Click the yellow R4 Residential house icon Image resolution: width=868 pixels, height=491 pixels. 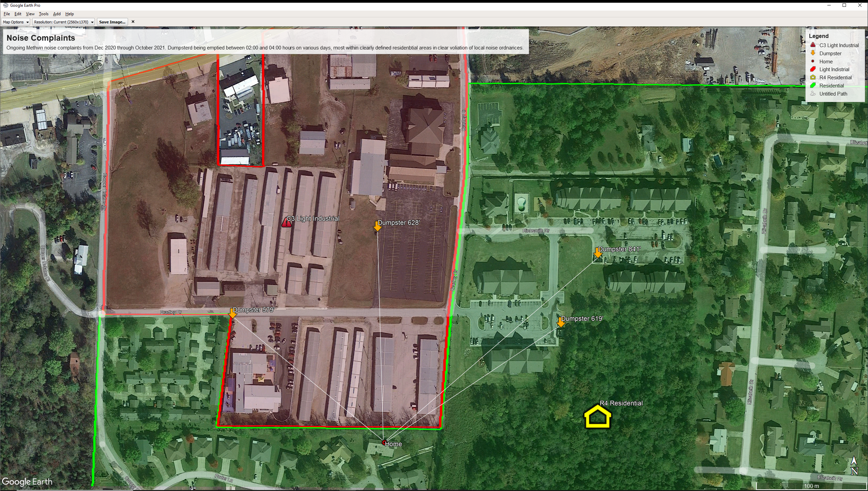598,417
